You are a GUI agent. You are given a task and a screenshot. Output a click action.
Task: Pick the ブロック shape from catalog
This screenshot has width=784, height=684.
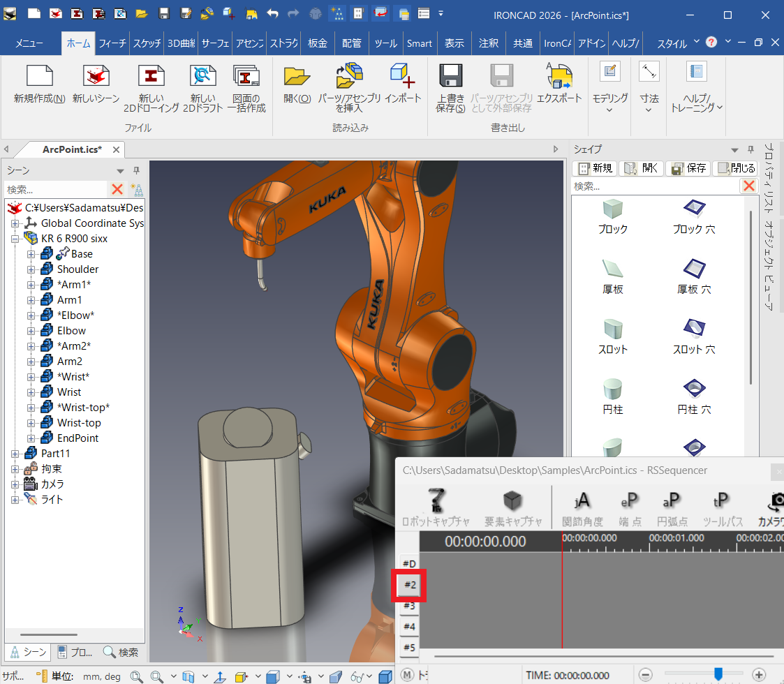pyautogui.click(x=612, y=218)
